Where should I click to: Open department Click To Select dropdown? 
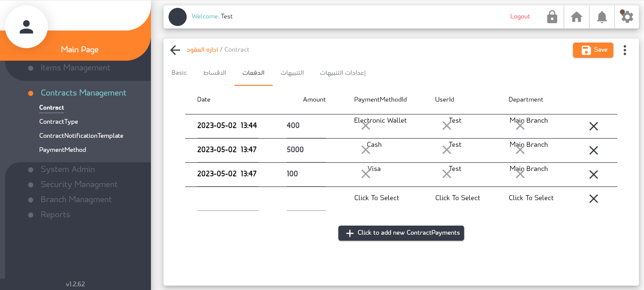(531, 198)
